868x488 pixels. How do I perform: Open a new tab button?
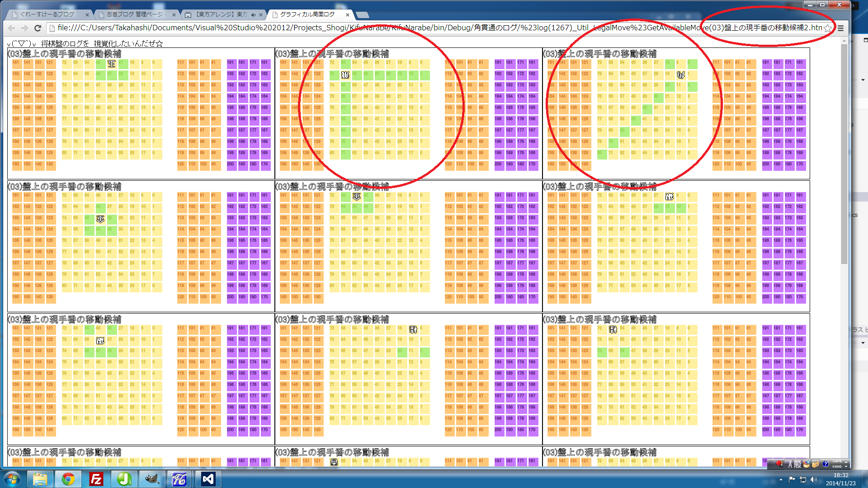tap(362, 15)
